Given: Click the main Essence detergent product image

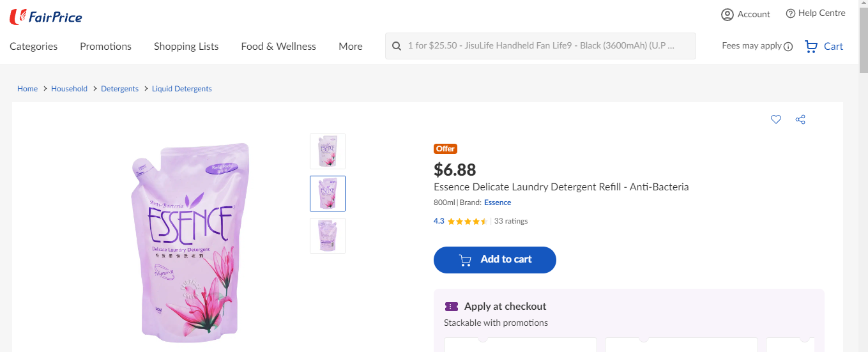Looking at the screenshot, I should [190, 243].
